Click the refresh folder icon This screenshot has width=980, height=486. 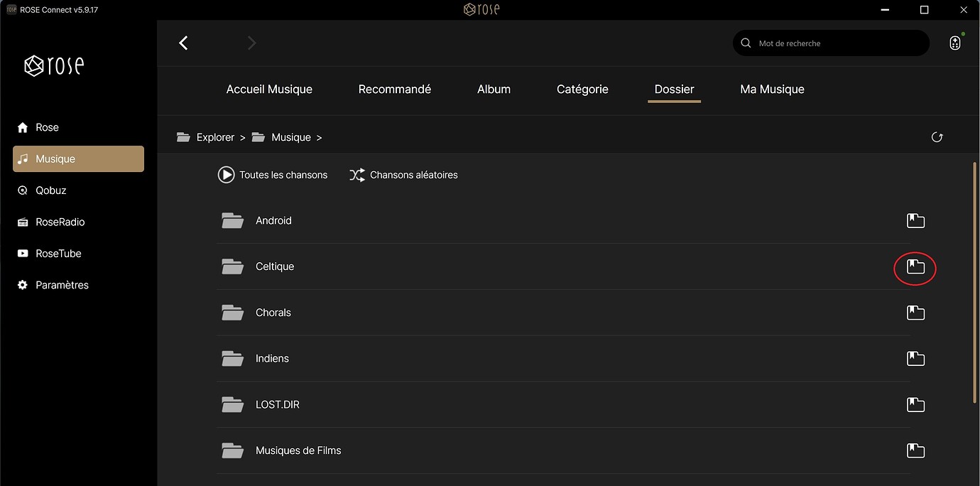[x=937, y=137]
